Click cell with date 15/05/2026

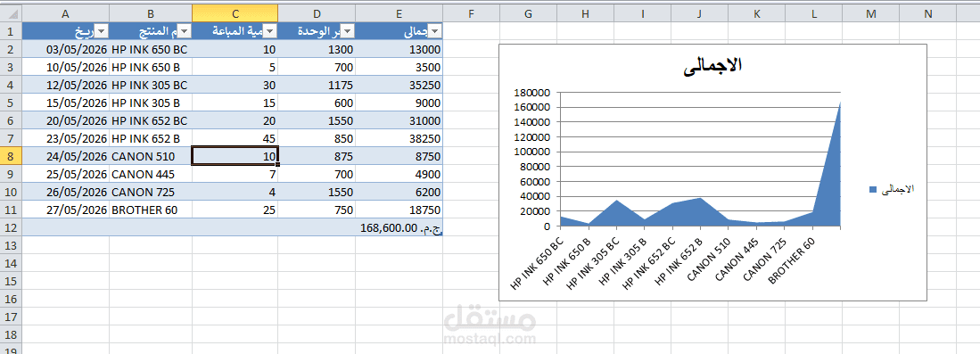(x=66, y=103)
